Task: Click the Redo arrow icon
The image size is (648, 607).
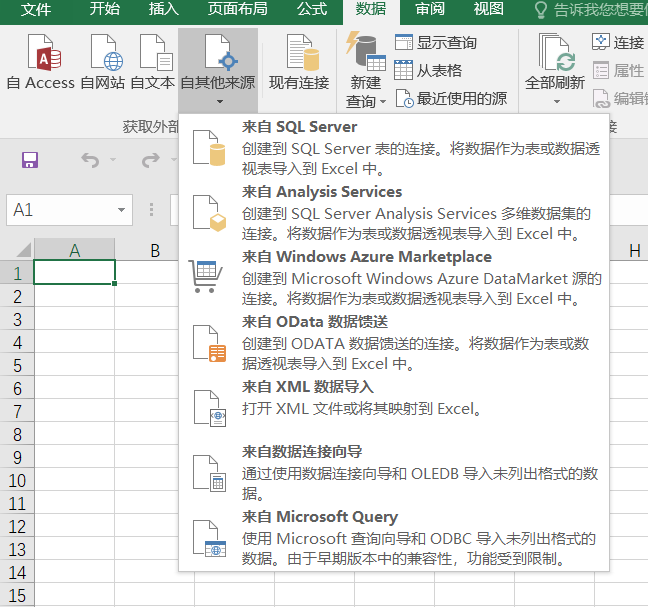Action: click(150, 160)
